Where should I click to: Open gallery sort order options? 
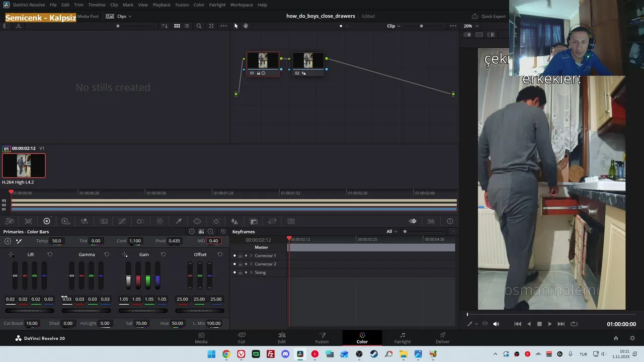(x=165, y=26)
